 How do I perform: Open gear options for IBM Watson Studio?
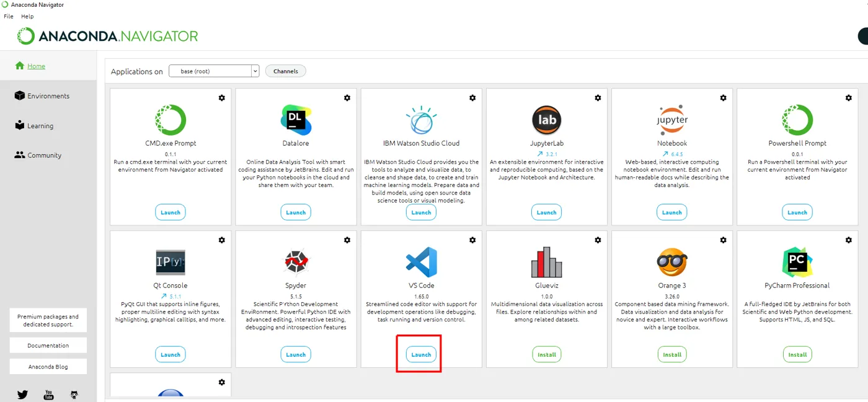472,98
